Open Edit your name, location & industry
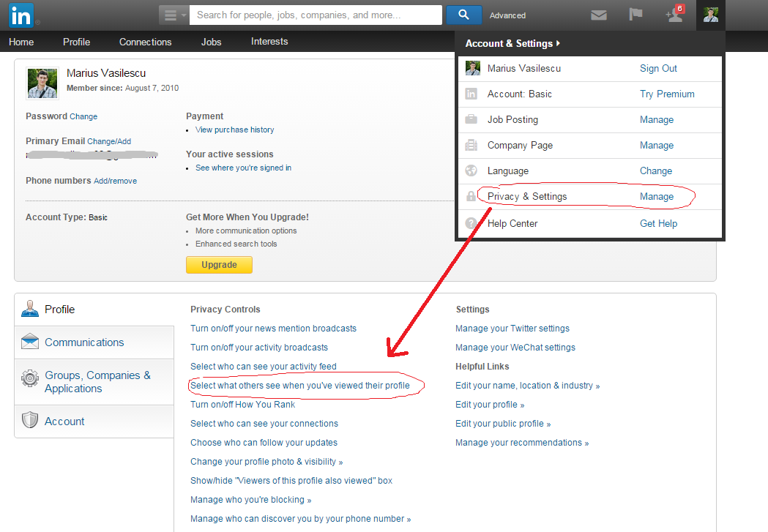This screenshot has height=532, width=768. click(x=528, y=386)
